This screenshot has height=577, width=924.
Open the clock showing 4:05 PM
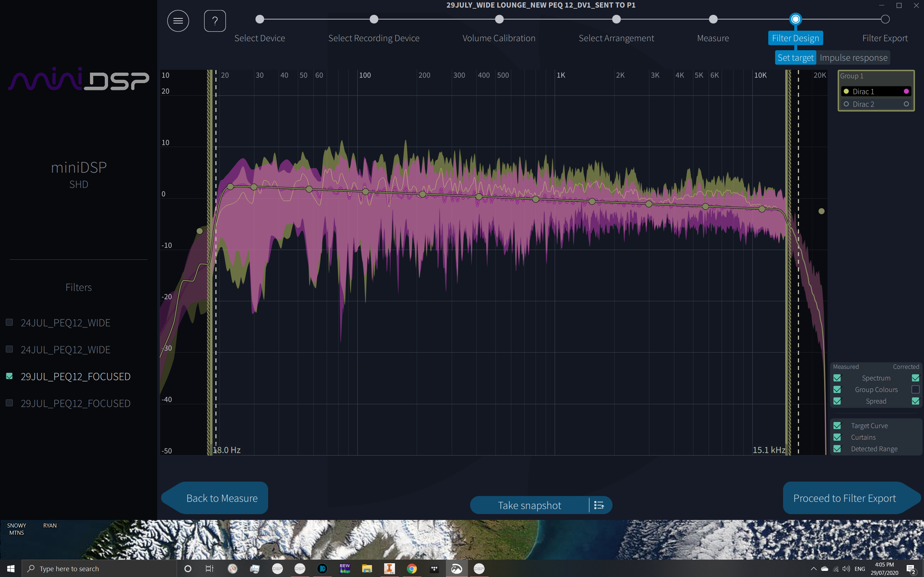[884, 569]
